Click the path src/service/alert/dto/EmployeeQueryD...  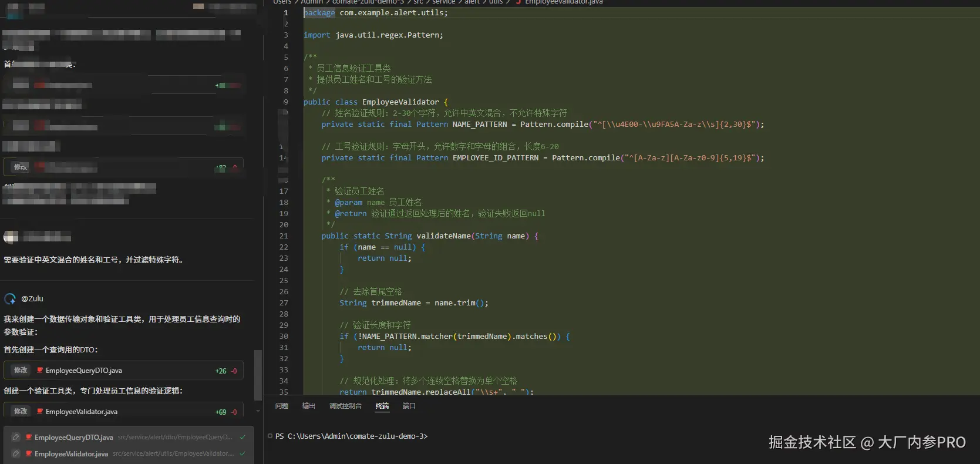click(x=175, y=438)
